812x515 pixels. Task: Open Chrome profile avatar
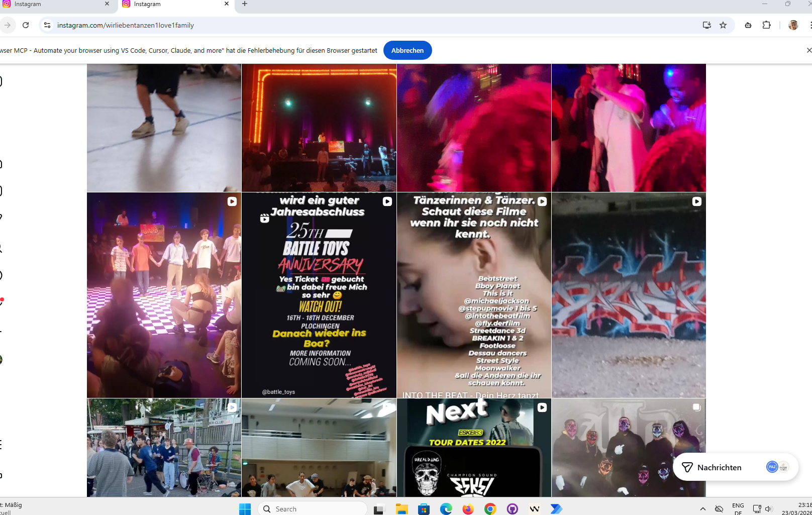tap(793, 25)
